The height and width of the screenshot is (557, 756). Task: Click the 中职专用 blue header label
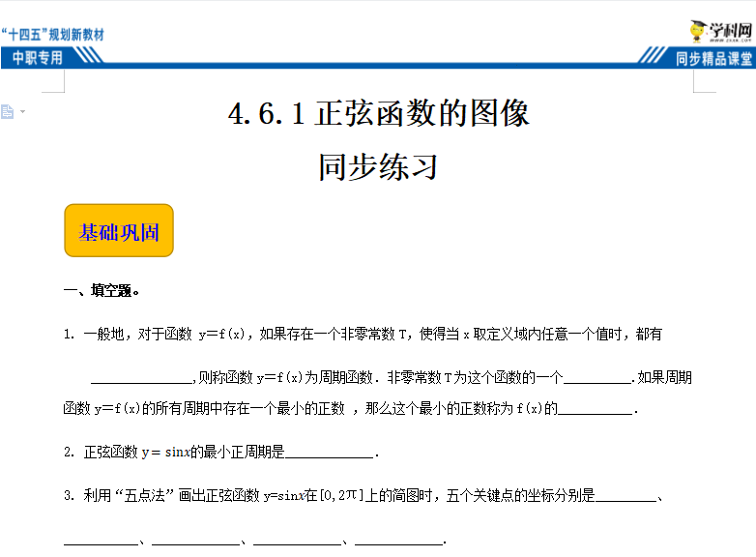38,59
